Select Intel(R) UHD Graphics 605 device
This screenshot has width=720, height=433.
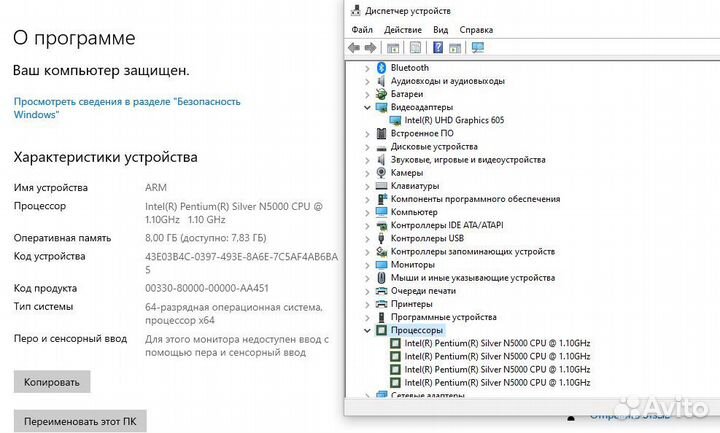click(x=454, y=120)
